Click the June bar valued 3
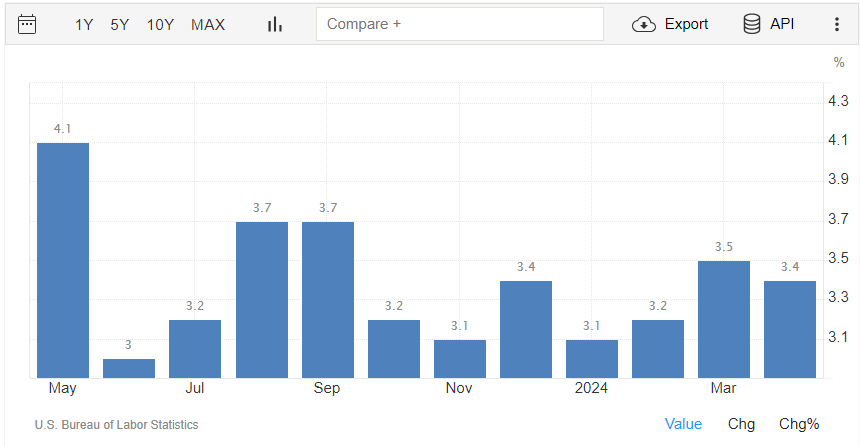860x446 pixels. 129,369
